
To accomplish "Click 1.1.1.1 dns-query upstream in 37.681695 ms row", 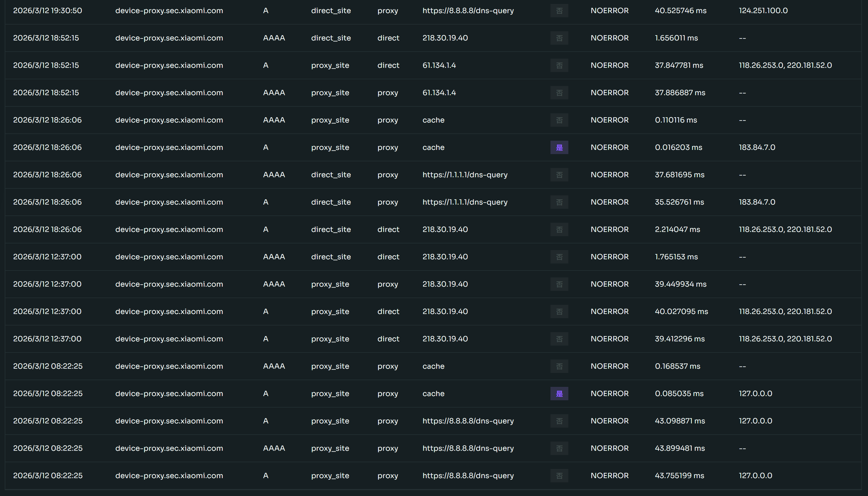I will (x=465, y=175).
